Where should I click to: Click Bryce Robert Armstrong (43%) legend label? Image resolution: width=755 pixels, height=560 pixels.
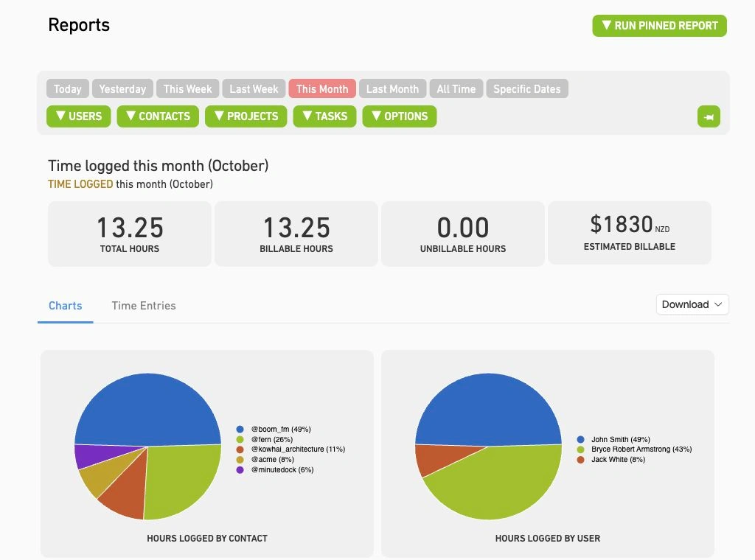641,449
